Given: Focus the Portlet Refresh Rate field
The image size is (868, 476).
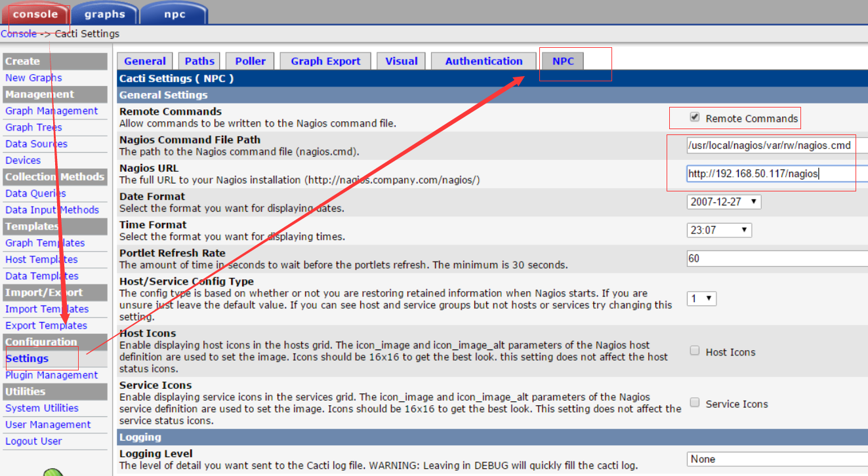Looking at the screenshot, I should click(777, 258).
